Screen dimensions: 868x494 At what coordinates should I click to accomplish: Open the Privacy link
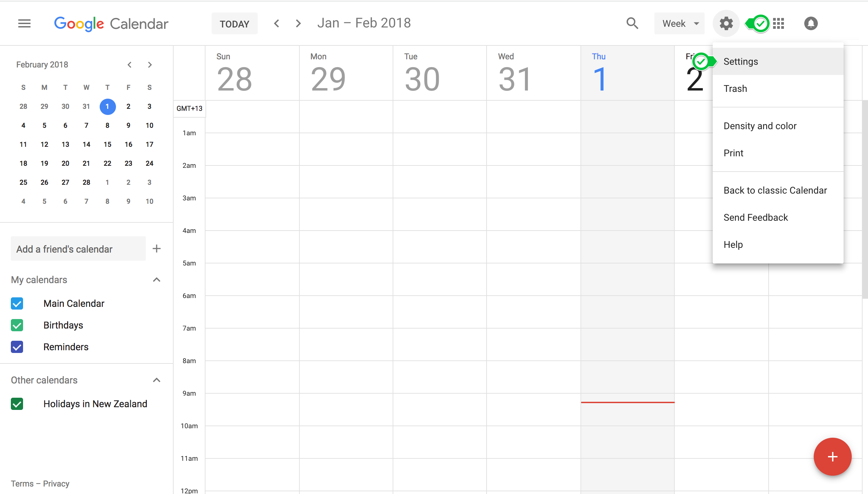56,483
